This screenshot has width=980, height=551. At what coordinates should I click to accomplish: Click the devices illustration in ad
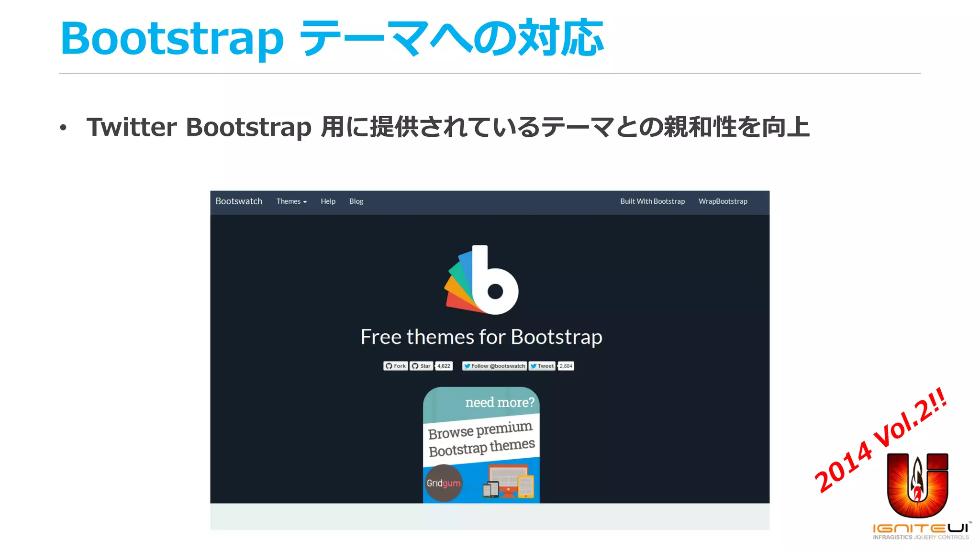click(x=508, y=482)
